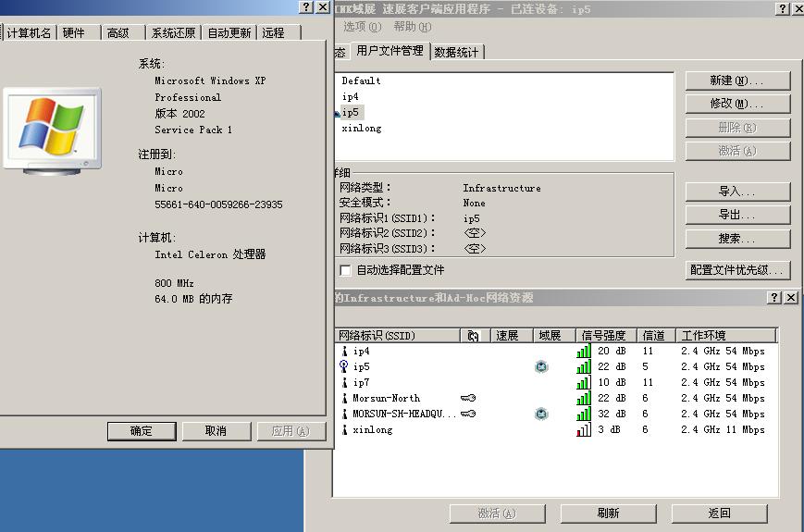Sort by 工作环境 column header
This screenshot has height=532, width=804.
(x=726, y=336)
